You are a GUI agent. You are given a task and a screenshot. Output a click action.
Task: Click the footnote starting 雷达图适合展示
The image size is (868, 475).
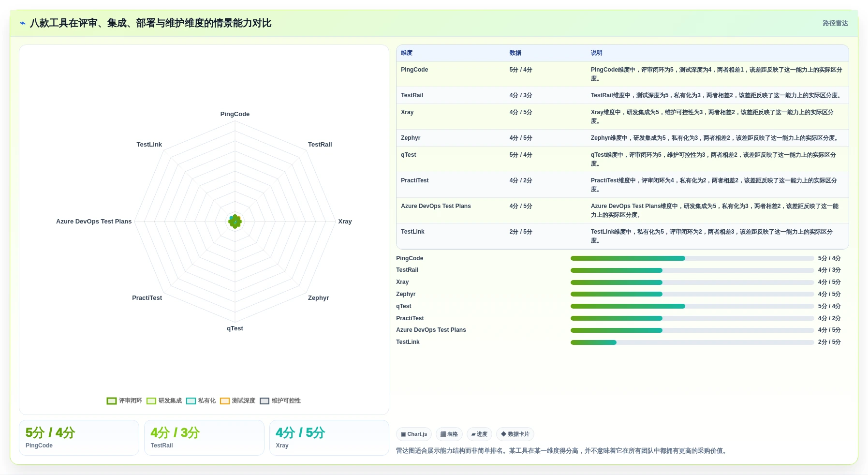[562, 451]
